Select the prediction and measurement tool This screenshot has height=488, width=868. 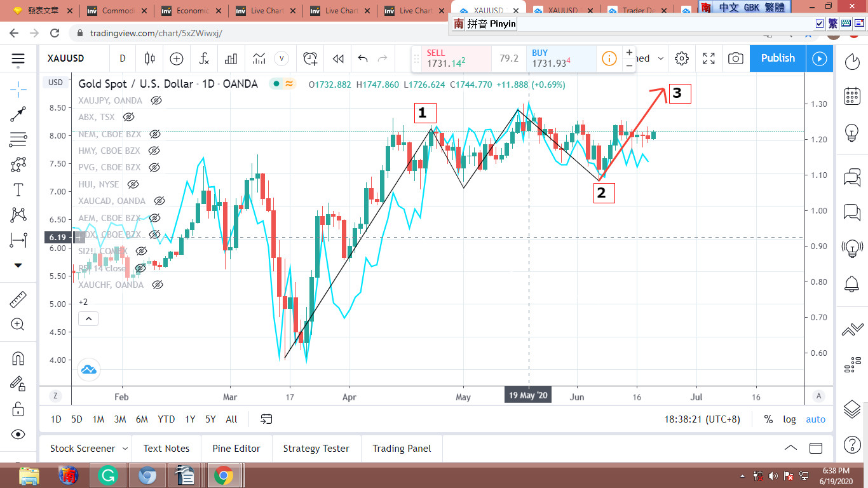click(x=18, y=240)
